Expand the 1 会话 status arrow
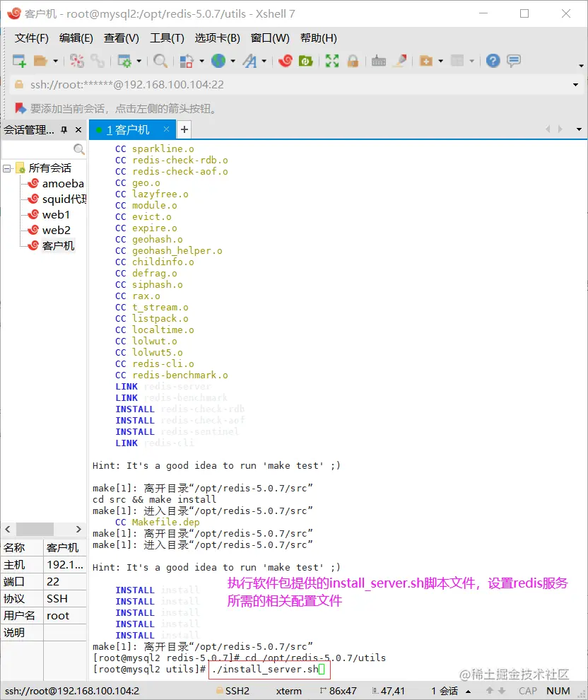 click(x=468, y=692)
